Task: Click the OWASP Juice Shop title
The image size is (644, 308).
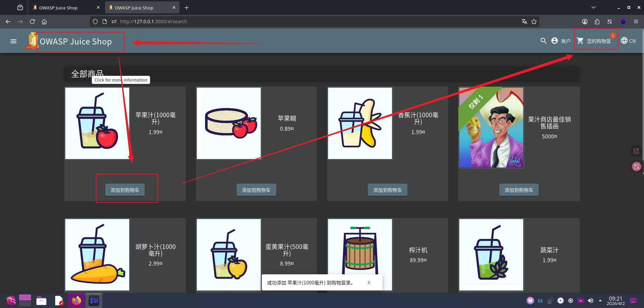Action: coord(76,41)
